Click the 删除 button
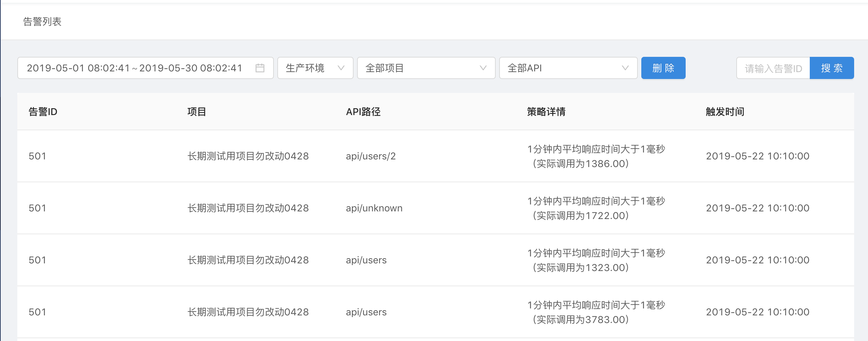The width and height of the screenshot is (868, 341). click(x=663, y=68)
